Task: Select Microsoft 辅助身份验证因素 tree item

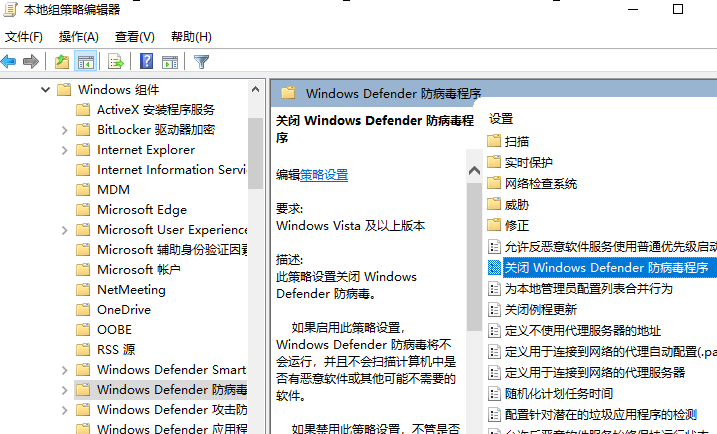Action: click(172, 250)
